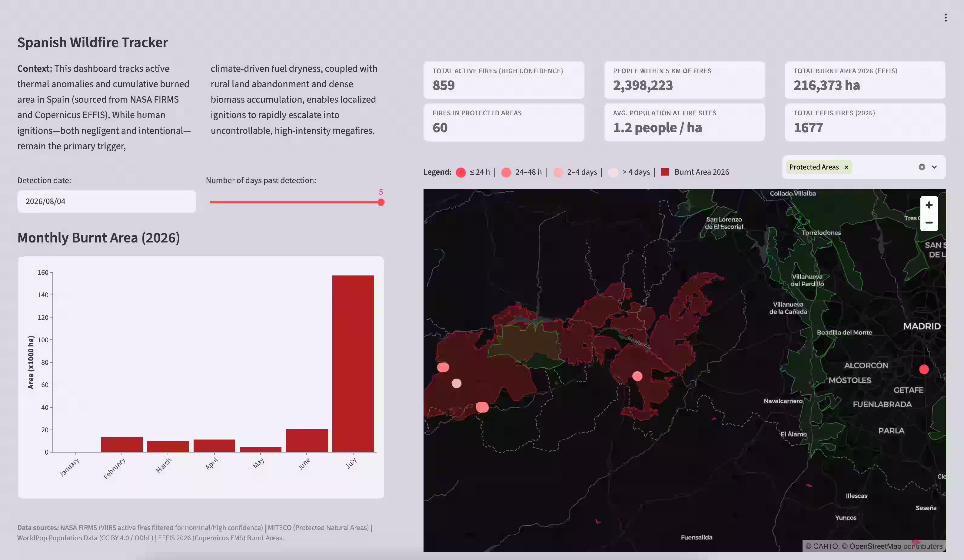Expand the map layers dropdown arrow
Screen dimensions: 964x560
tap(934, 167)
